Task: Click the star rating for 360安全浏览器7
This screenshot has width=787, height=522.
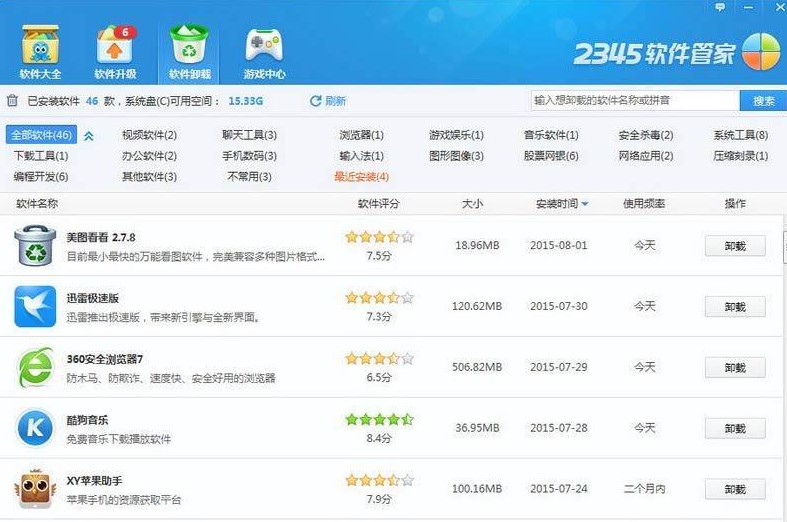Action: tap(379, 358)
